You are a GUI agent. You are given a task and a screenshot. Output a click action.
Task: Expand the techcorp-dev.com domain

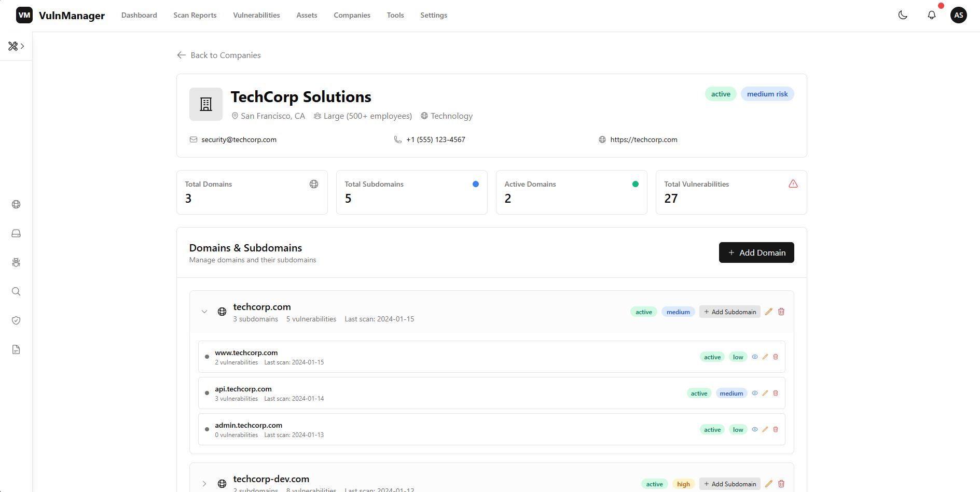[204, 484]
